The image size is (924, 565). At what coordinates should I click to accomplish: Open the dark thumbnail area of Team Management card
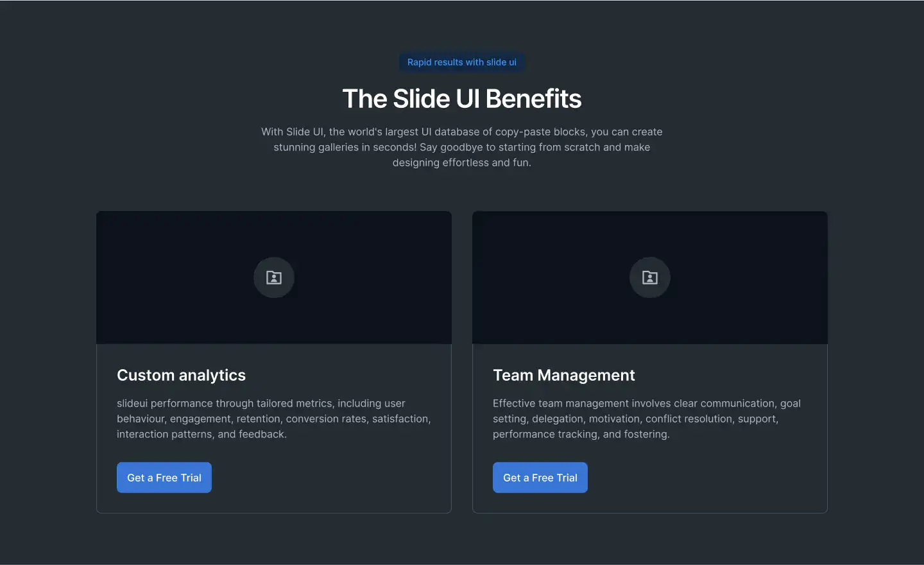point(650,277)
